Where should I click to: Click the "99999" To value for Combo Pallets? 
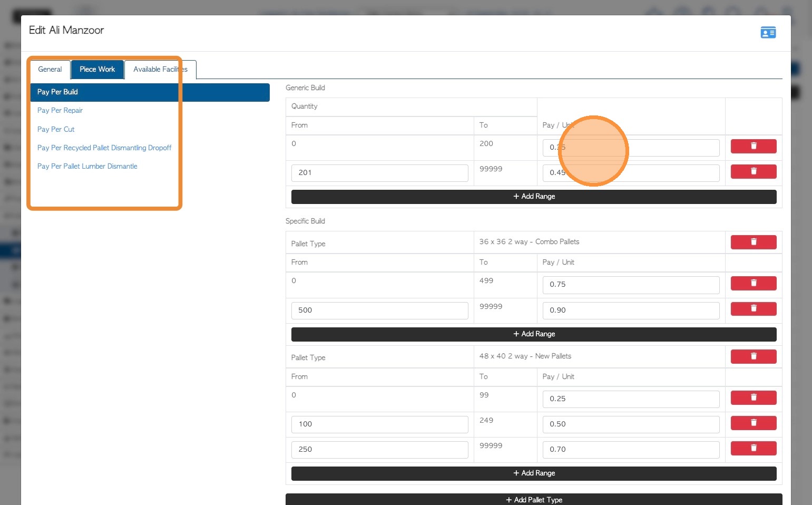point(491,307)
